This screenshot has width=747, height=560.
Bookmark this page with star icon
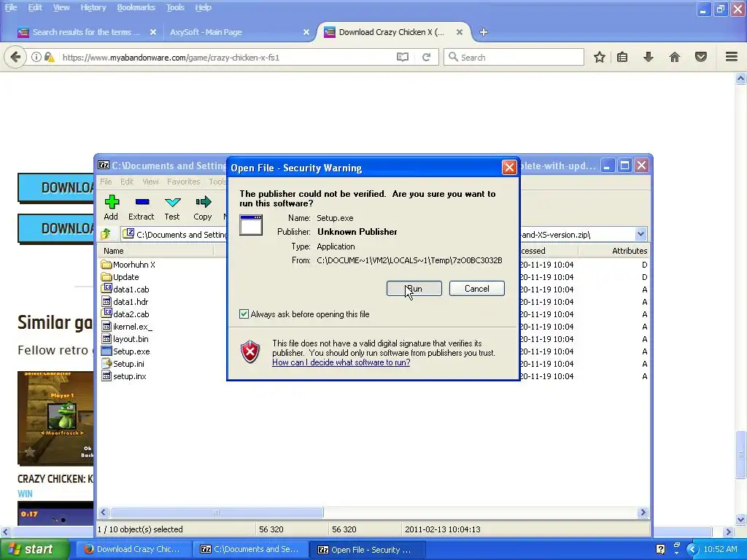(x=600, y=57)
